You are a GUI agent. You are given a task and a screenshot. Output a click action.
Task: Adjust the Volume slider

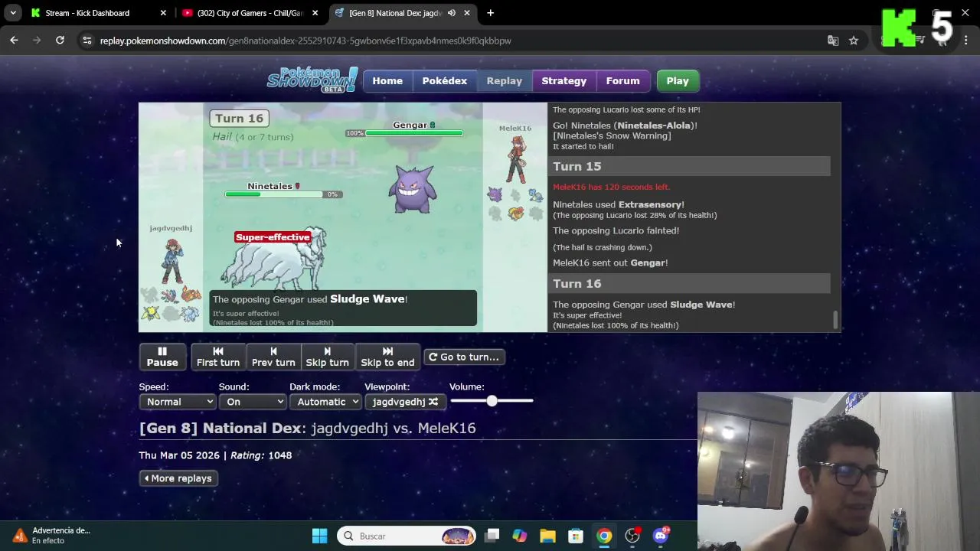tap(492, 401)
